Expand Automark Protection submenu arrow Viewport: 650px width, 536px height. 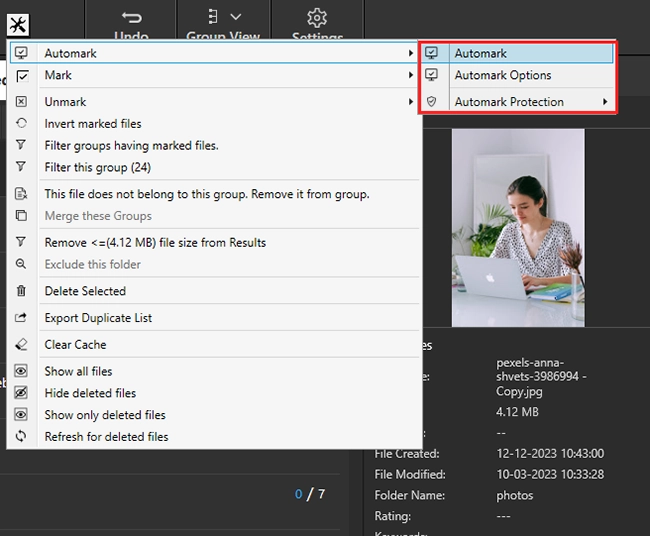point(605,102)
